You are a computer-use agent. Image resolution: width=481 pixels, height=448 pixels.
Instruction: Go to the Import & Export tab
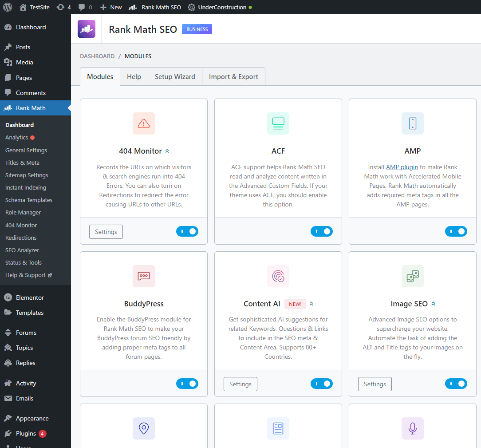tap(233, 77)
